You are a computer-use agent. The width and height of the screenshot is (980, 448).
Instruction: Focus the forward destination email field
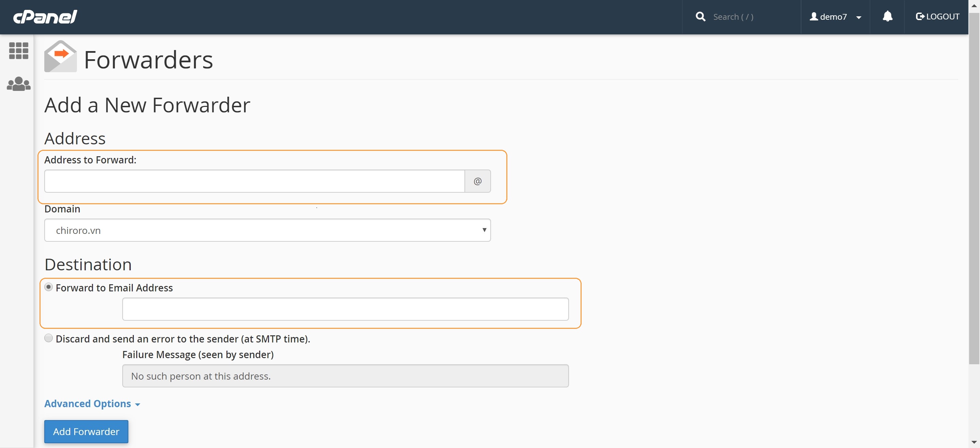click(345, 309)
